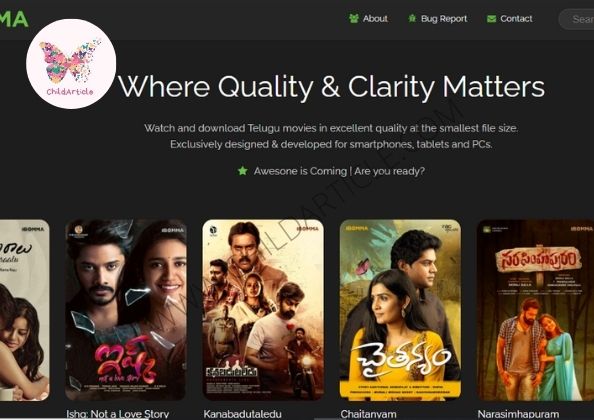Click the Contact envelope icon
The width and height of the screenshot is (594, 420).
(x=491, y=19)
